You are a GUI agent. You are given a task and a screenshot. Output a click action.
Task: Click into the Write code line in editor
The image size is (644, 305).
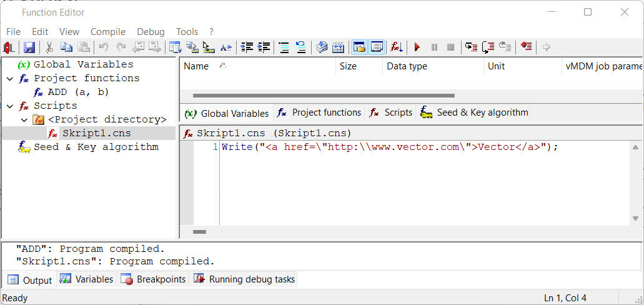point(390,147)
